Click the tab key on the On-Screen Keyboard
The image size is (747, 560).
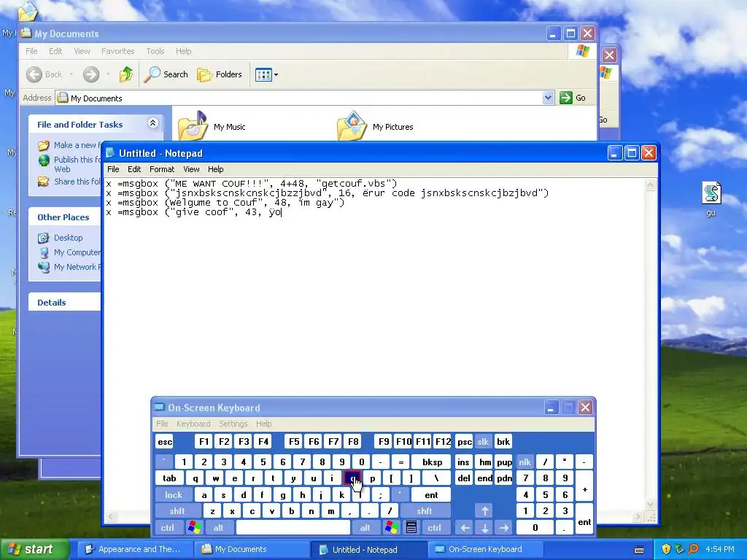pyautogui.click(x=169, y=478)
